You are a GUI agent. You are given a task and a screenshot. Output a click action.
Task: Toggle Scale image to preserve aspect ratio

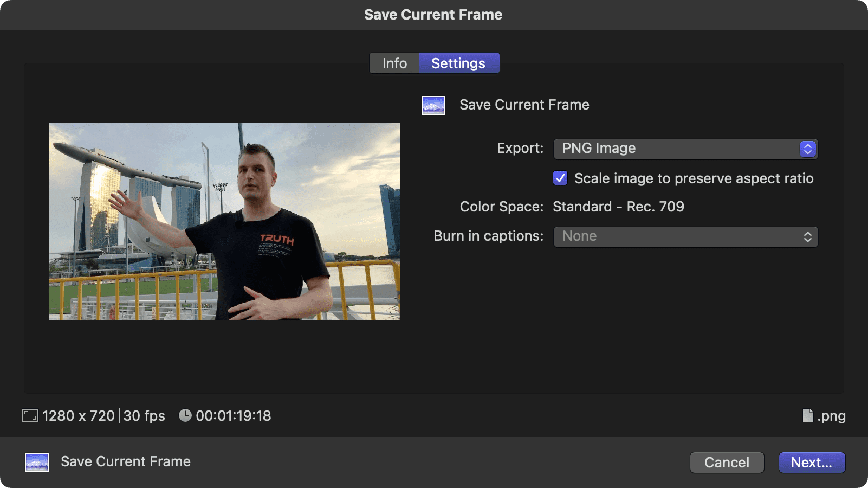tap(560, 178)
